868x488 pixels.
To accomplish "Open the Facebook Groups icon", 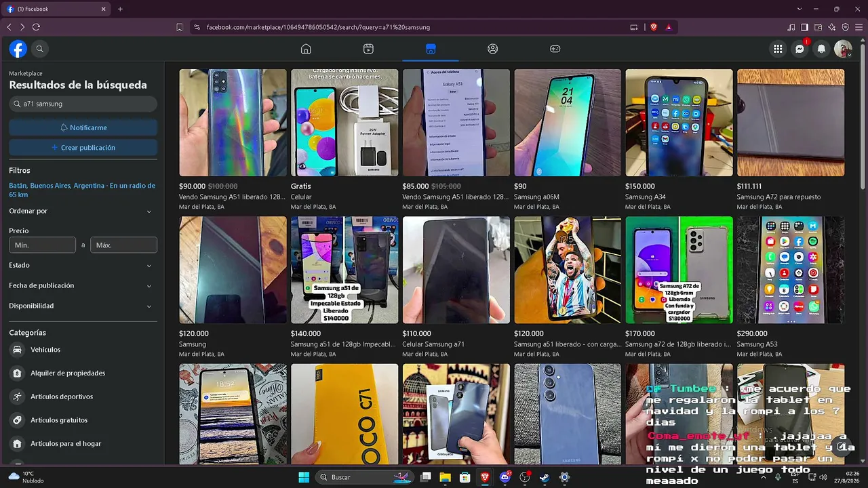I will pos(493,49).
